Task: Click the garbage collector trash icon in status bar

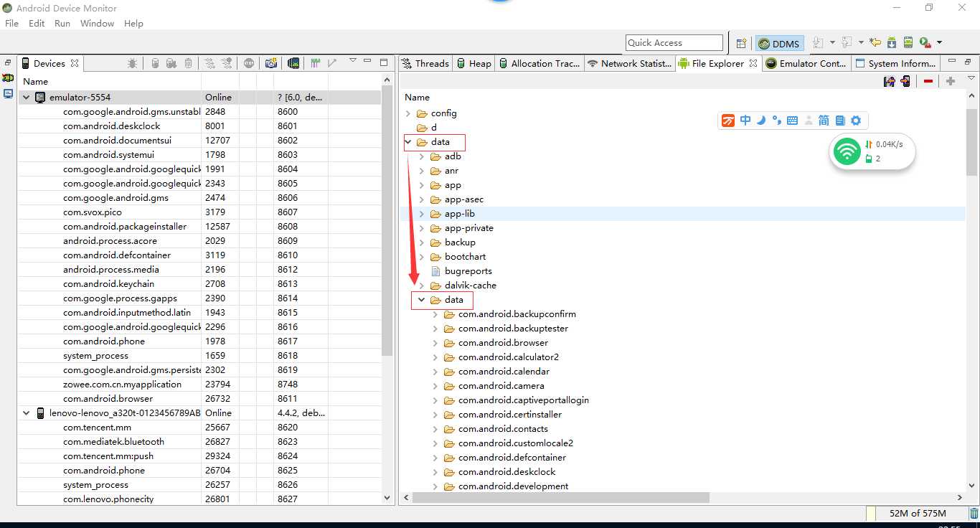Action: (974, 513)
